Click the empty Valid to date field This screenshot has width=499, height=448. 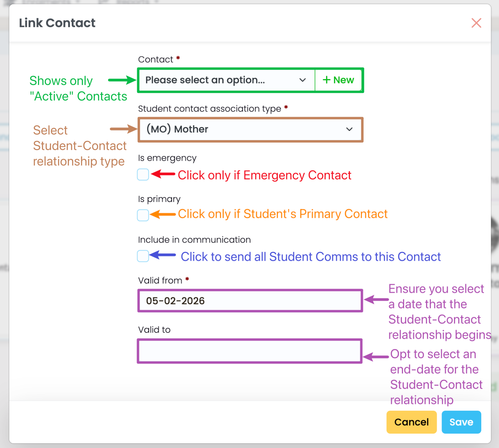[x=250, y=351]
